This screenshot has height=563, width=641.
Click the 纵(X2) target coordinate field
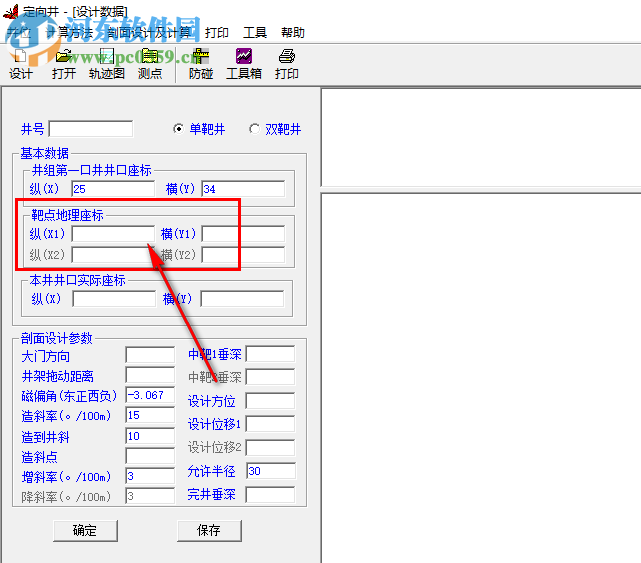[x=113, y=254]
